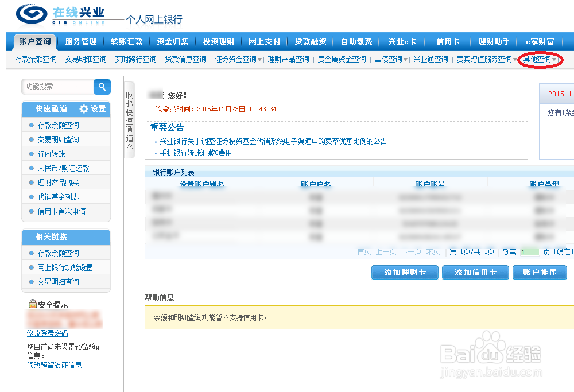574x392 pixels.
Task: Open the 投资理财 tab
Action: [219, 42]
